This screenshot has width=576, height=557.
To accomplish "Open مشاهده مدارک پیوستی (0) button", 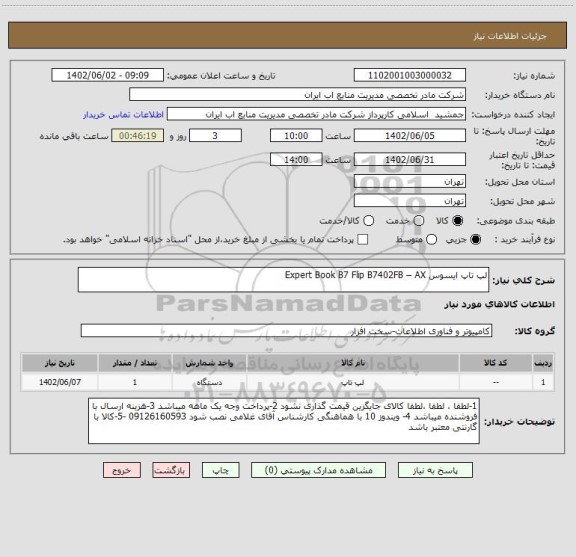I will point(318,470).
